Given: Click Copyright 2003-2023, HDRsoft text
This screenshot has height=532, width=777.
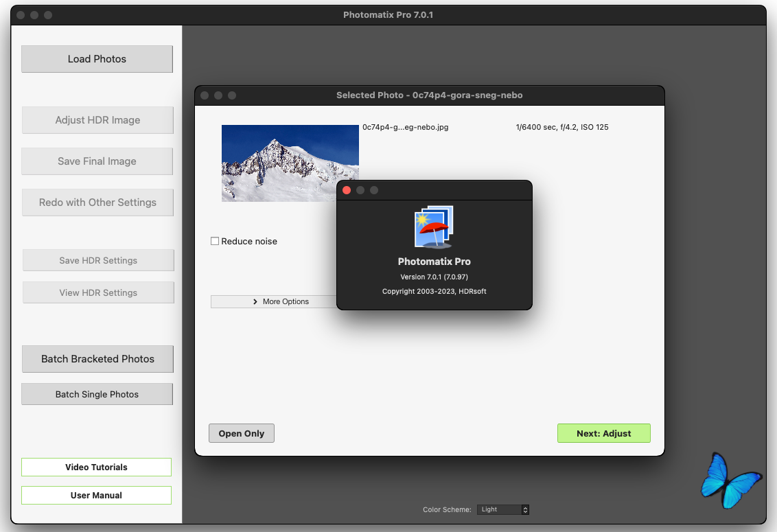Looking at the screenshot, I should (x=434, y=291).
